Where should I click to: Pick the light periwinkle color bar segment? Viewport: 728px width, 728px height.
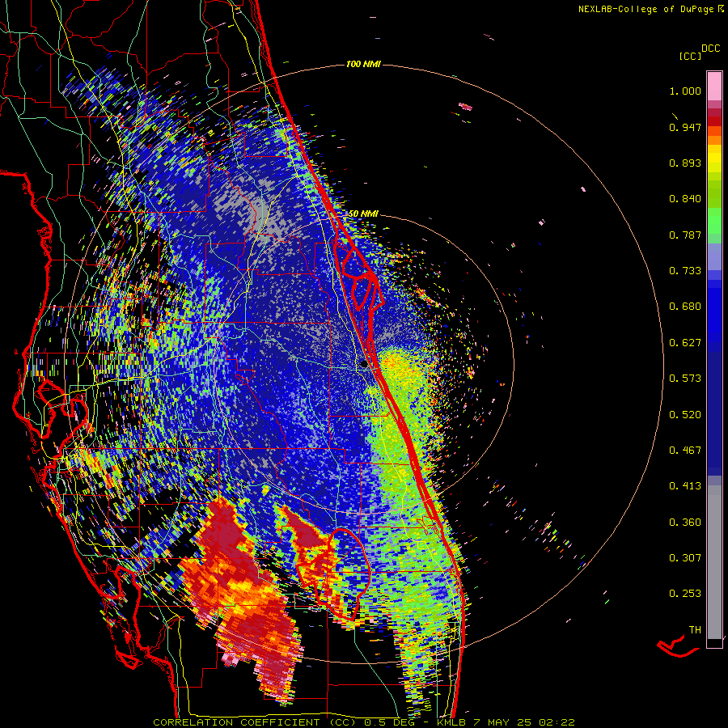(714, 256)
